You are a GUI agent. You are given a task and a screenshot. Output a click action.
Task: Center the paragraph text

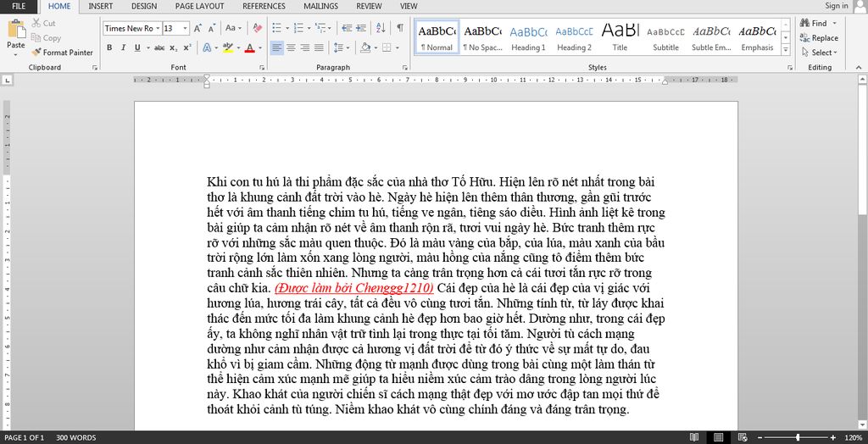click(x=292, y=47)
